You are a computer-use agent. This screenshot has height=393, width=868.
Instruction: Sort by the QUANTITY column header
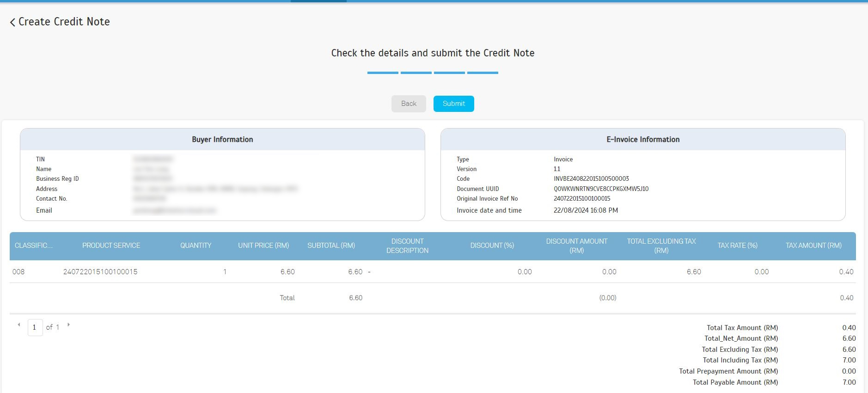pyautogui.click(x=196, y=246)
